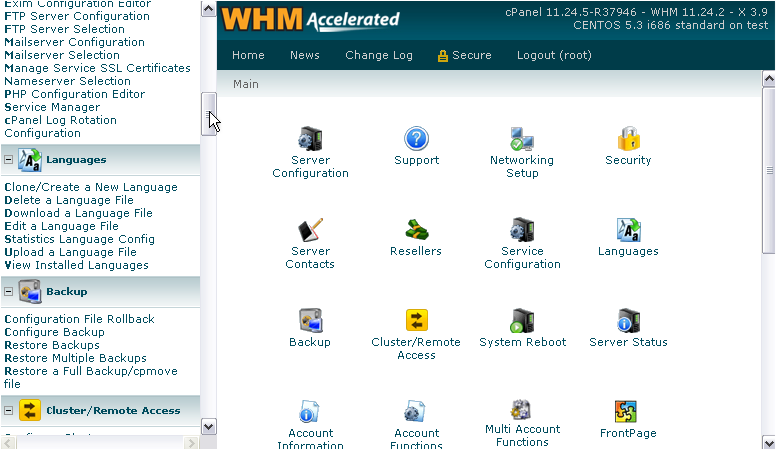Open Configure Backup link

pos(54,332)
